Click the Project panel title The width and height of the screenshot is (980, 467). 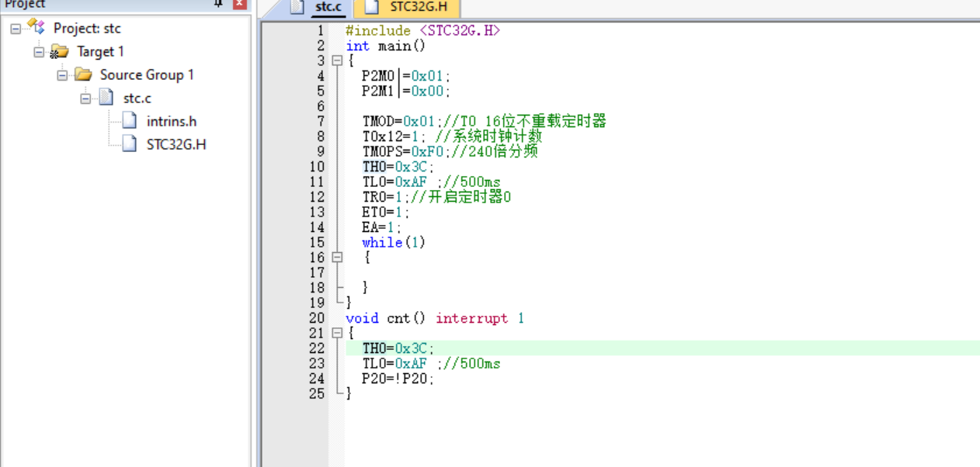point(26,4)
